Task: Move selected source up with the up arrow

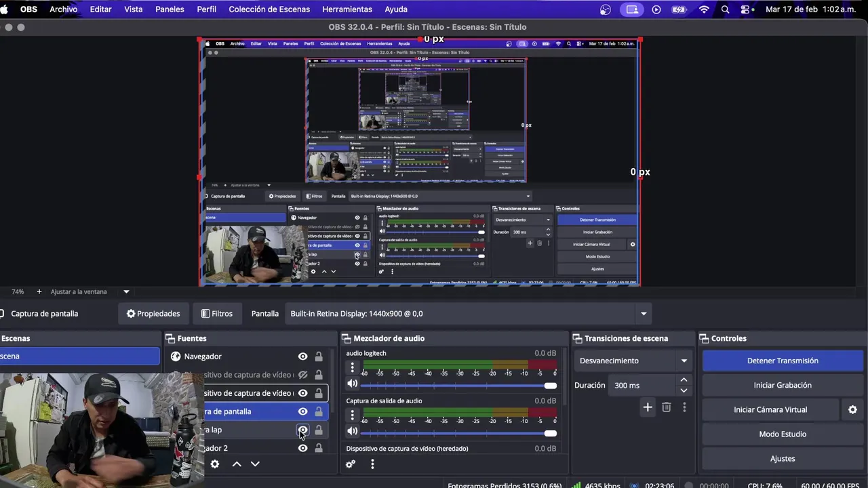Action: (237, 464)
